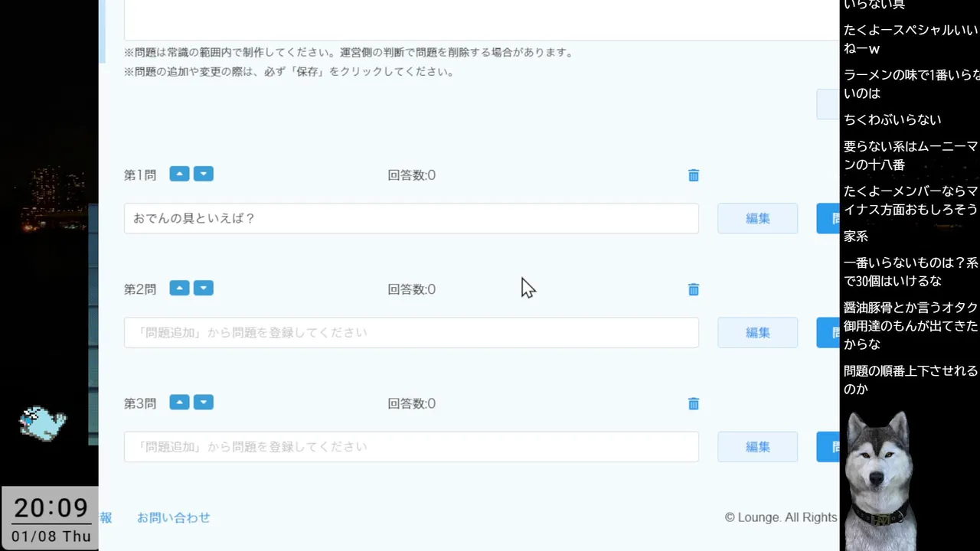
Task: Delete 第3問 using trash icon
Action: coord(694,403)
